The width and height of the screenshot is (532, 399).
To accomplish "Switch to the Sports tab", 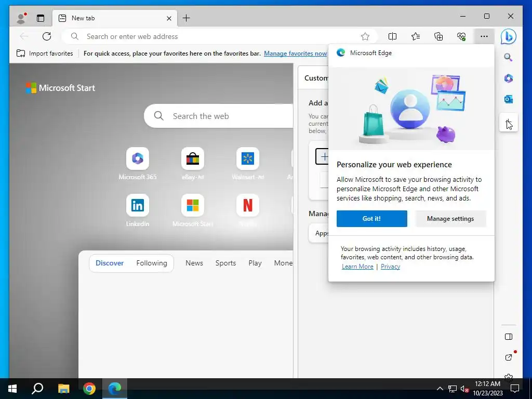I will (225, 263).
